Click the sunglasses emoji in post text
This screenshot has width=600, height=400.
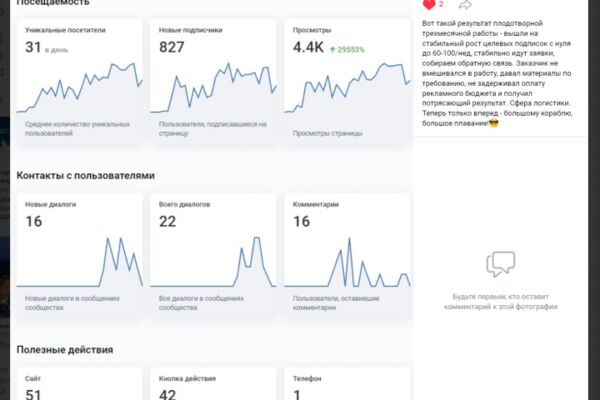click(x=494, y=123)
